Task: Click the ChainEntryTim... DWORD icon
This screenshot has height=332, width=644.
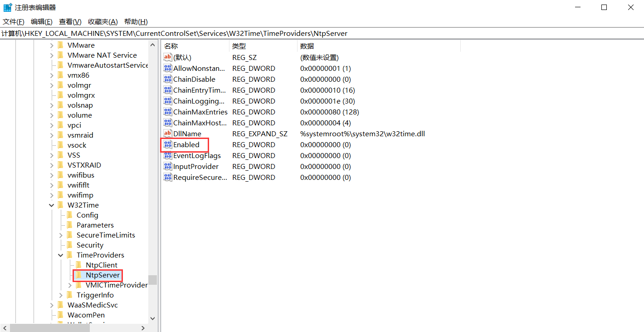Action: (x=168, y=90)
